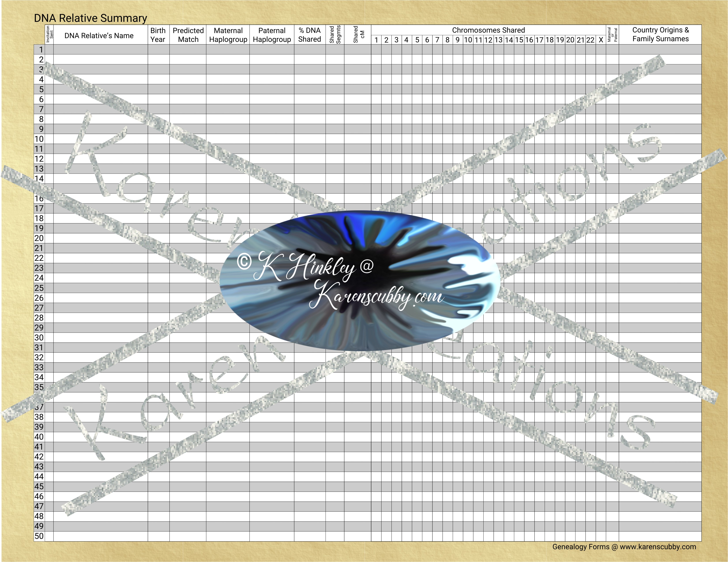Click chromosome column header "10"
The image size is (728, 562).
tap(468, 40)
